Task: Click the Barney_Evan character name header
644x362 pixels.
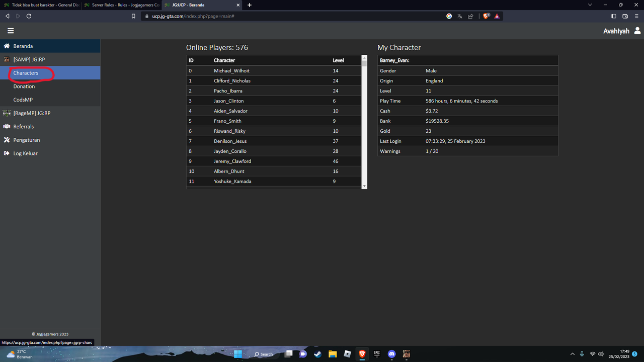Action: (x=394, y=60)
